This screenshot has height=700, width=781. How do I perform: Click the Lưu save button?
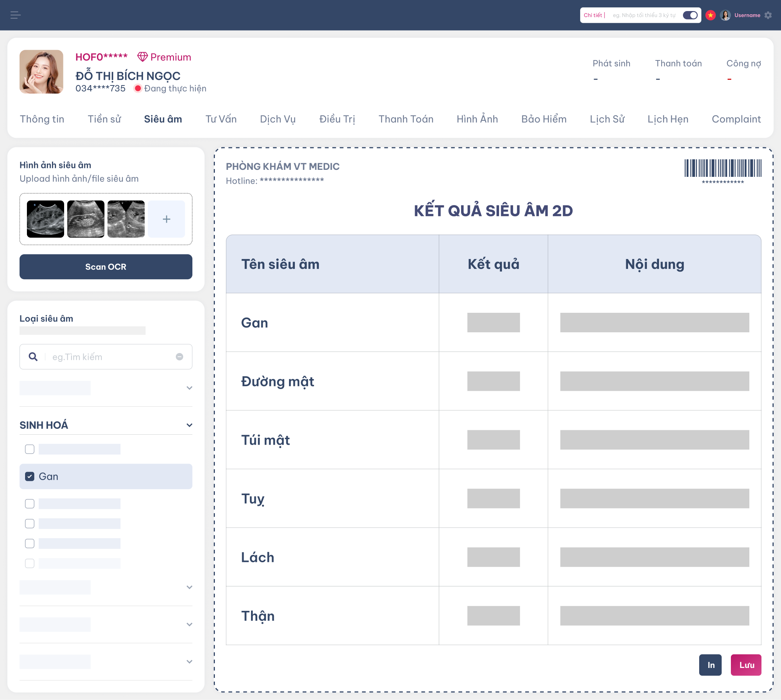(x=746, y=665)
